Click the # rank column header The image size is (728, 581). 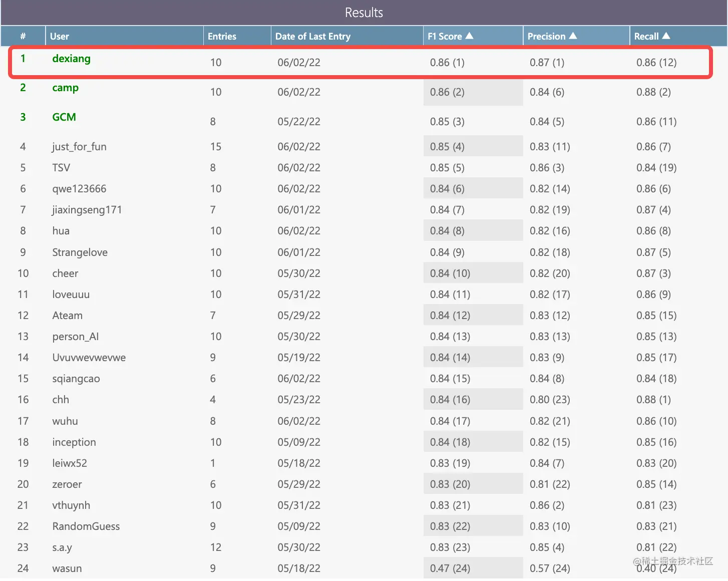23,36
